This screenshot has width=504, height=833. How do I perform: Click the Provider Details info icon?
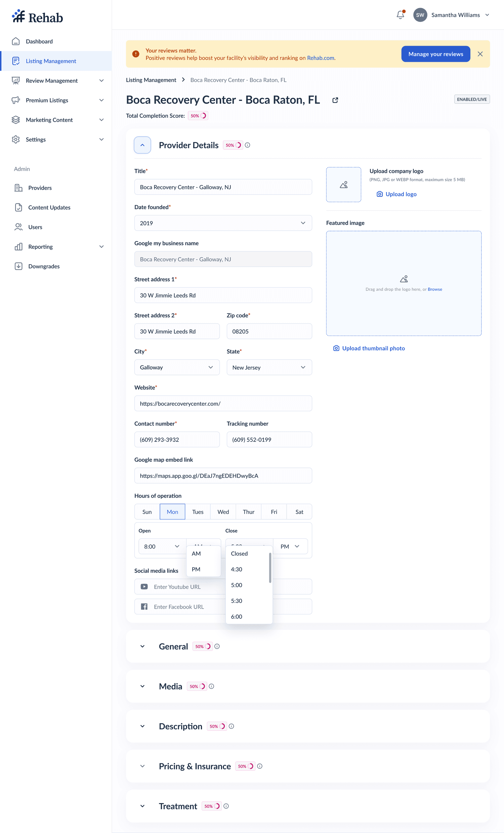pyautogui.click(x=247, y=145)
